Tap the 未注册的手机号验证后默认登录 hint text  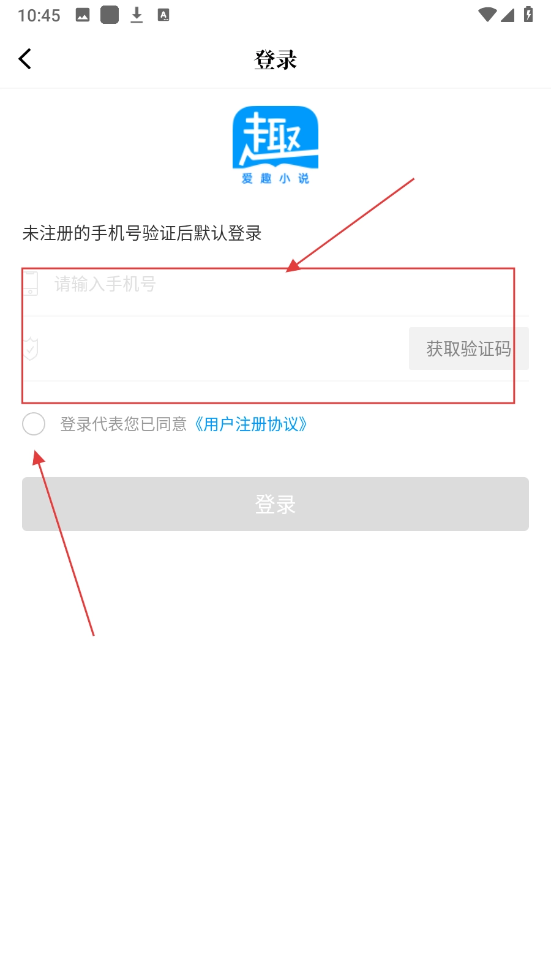tap(142, 233)
